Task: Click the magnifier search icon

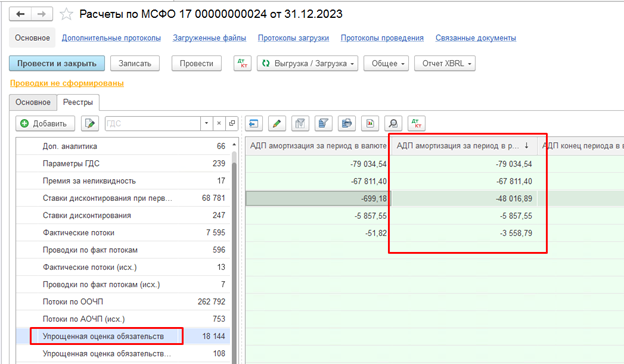Action: [x=393, y=124]
